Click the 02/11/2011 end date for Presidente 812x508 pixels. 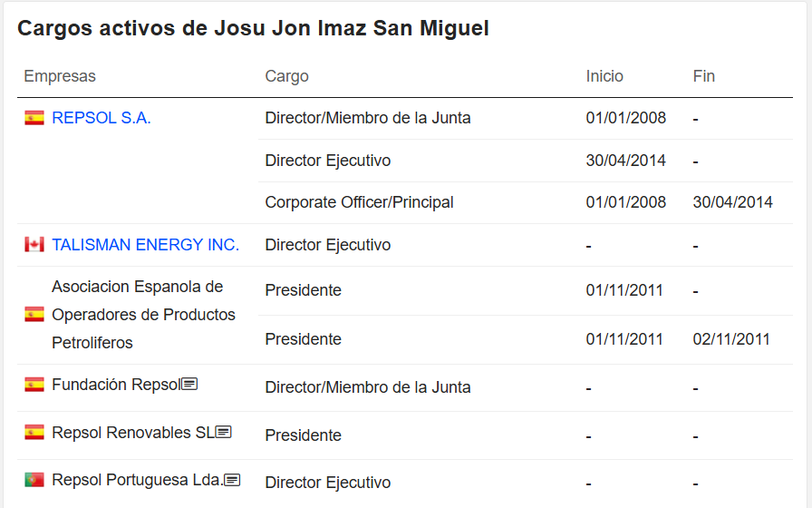tap(731, 339)
